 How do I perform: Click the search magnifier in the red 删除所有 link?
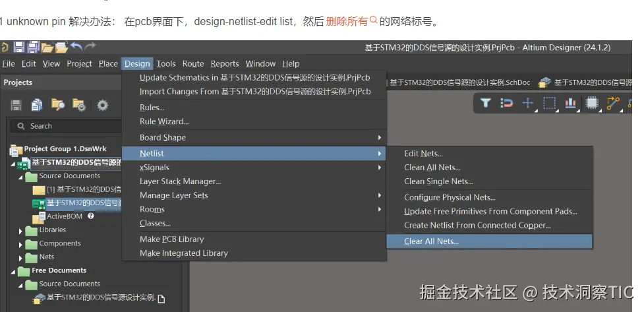coord(373,19)
